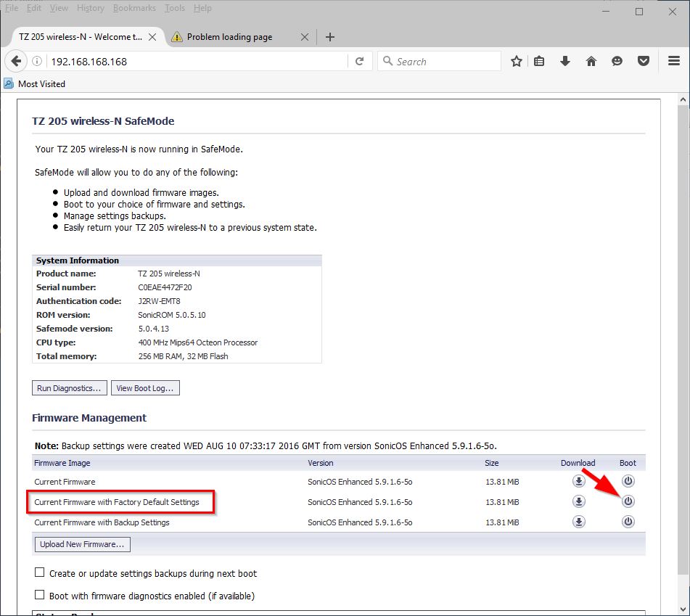The height and width of the screenshot is (616, 690).
Task: Click the Version column header
Action: coord(321,463)
